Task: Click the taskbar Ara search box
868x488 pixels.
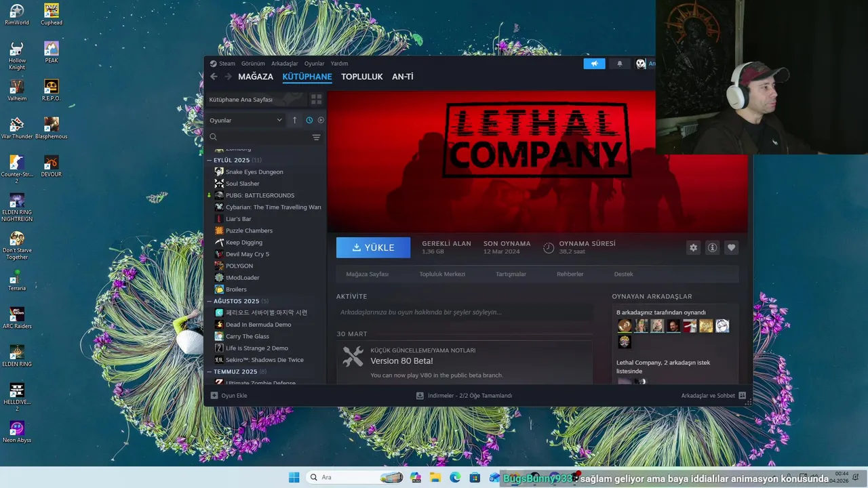Action: [356, 477]
